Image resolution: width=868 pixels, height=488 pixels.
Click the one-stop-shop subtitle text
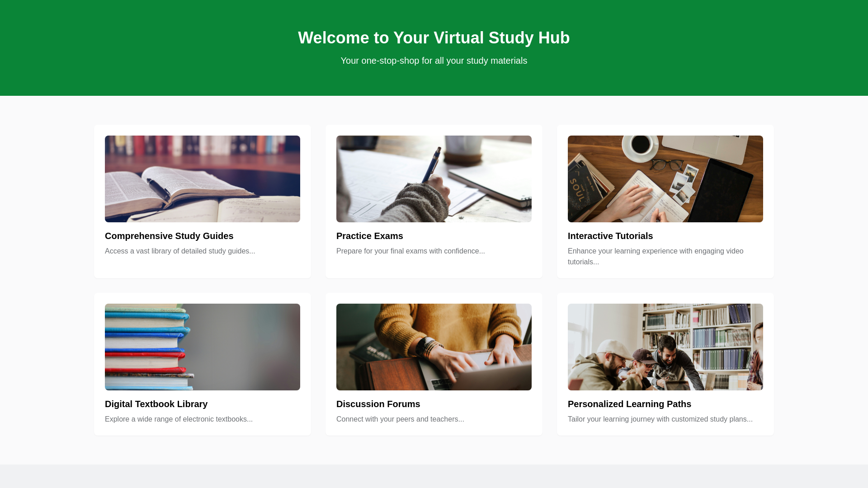click(434, 61)
